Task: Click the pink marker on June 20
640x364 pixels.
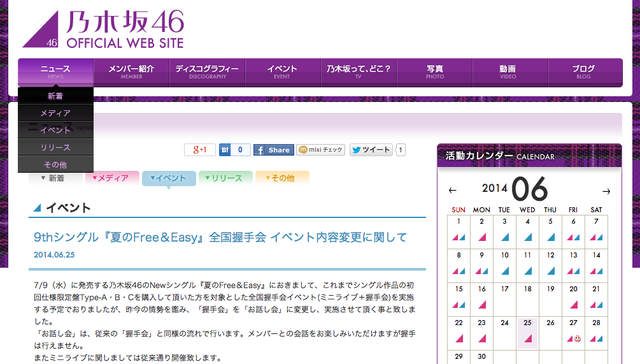Action: point(574,304)
